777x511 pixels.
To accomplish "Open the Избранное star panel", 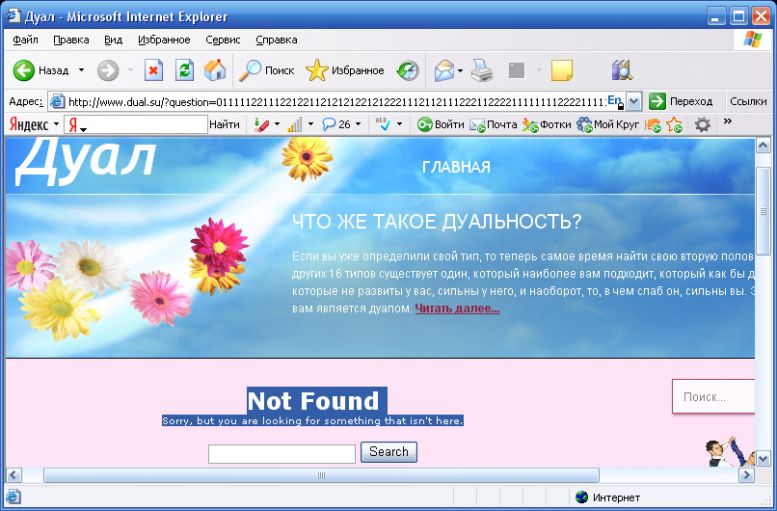I will [345, 71].
